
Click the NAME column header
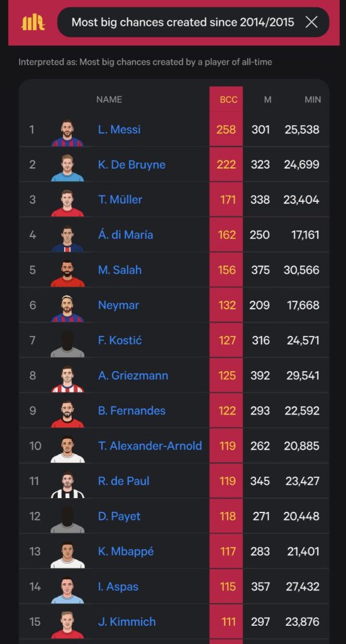pyautogui.click(x=109, y=99)
